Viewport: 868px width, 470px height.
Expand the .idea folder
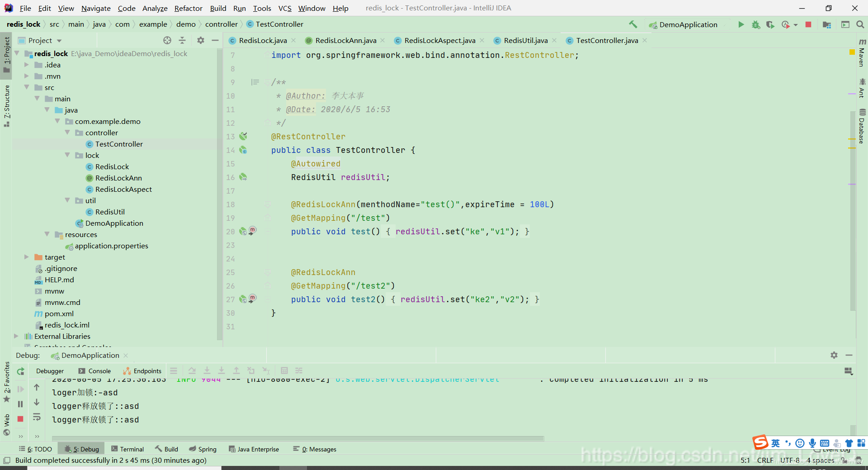[27, 65]
